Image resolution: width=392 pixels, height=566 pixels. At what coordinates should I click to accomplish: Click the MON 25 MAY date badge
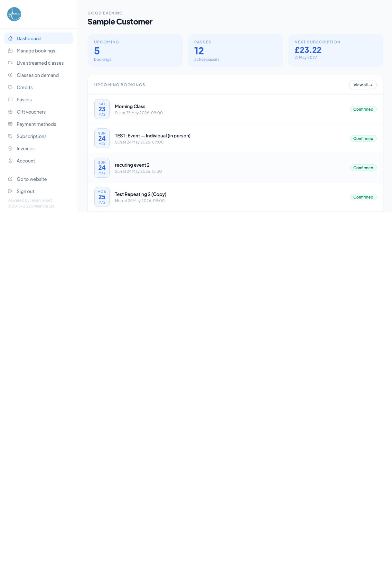coord(102,197)
